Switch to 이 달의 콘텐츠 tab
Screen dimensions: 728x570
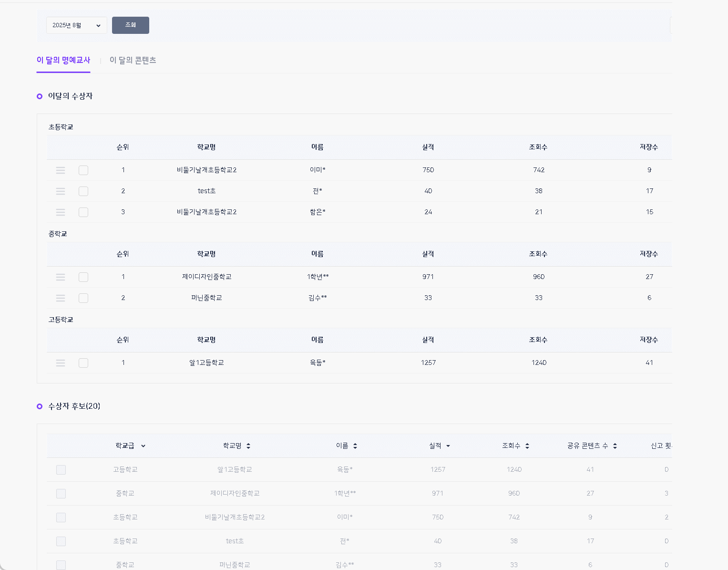click(133, 60)
